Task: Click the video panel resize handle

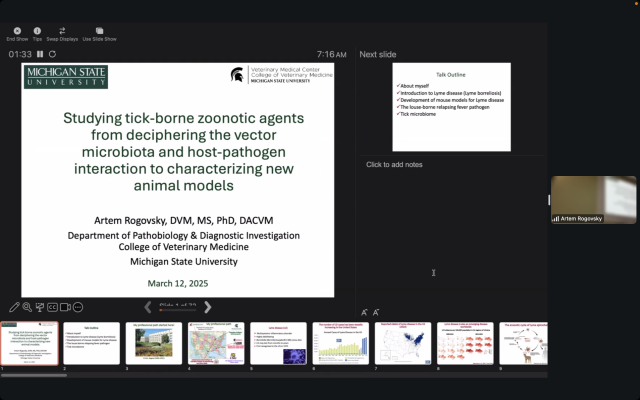Action: (549, 200)
